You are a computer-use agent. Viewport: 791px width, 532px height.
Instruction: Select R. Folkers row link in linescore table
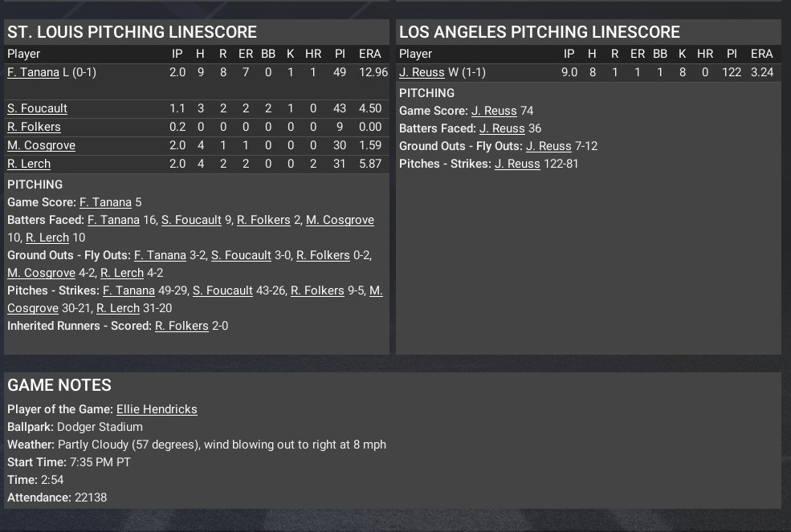tap(34, 127)
